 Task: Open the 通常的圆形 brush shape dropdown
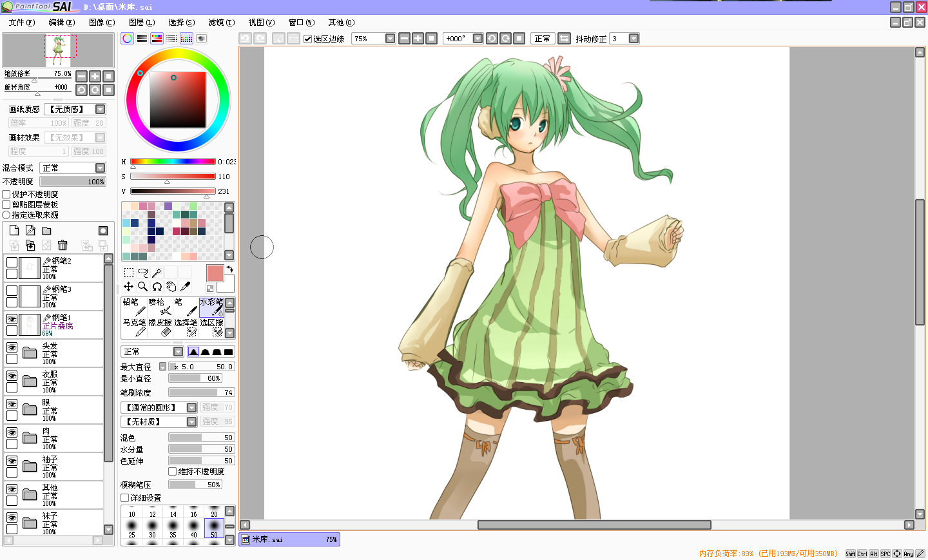[159, 407]
